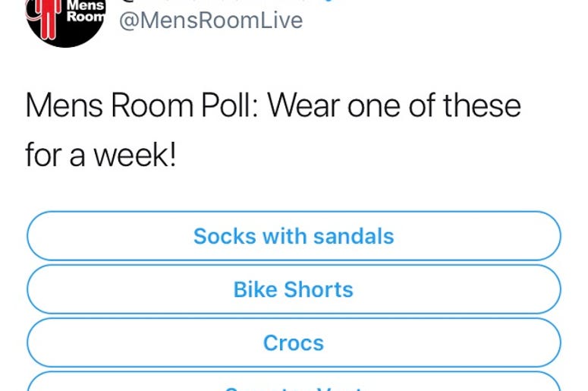Click the 'for a week!' tweet line
The height and width of the screenshot is (391, 588).
click(100, 156)
